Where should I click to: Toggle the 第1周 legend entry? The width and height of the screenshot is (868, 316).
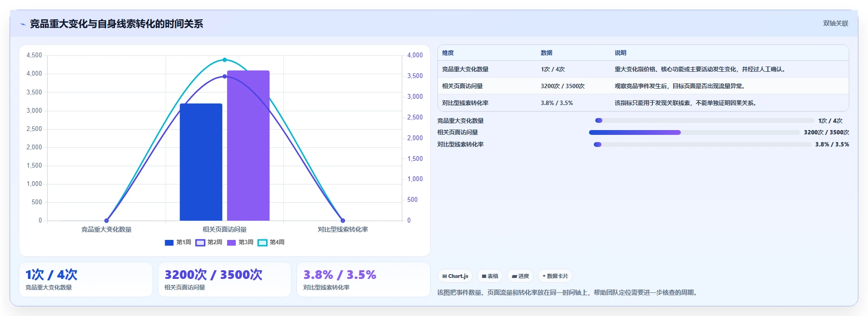(178, 242)
